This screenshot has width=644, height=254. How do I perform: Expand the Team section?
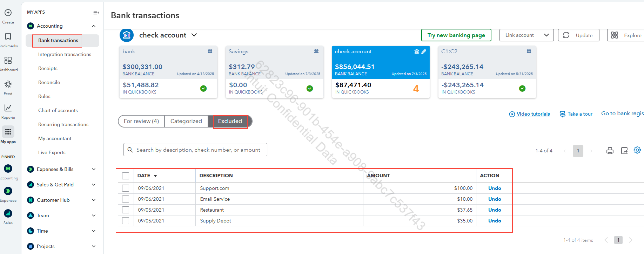point(94,216)
